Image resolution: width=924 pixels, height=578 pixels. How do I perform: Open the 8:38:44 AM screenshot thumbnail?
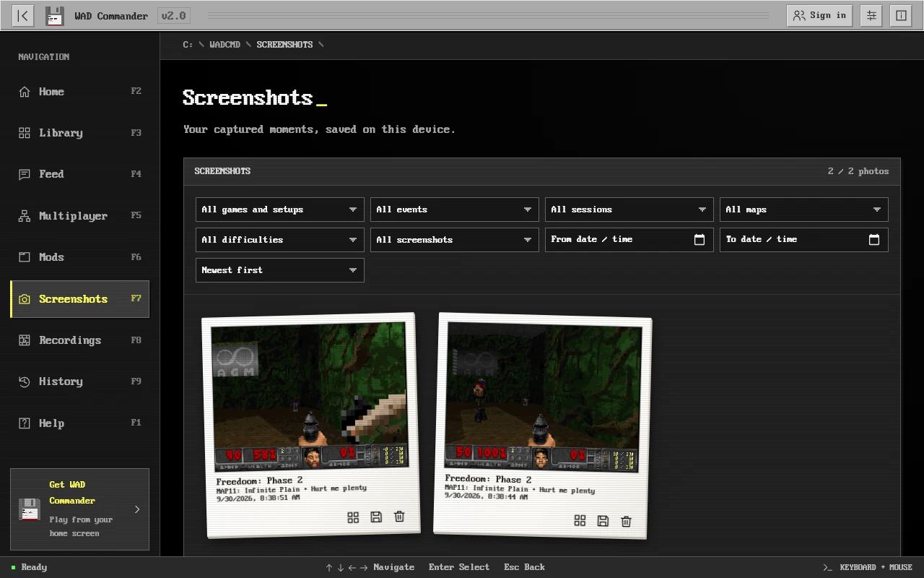(543, 397)
